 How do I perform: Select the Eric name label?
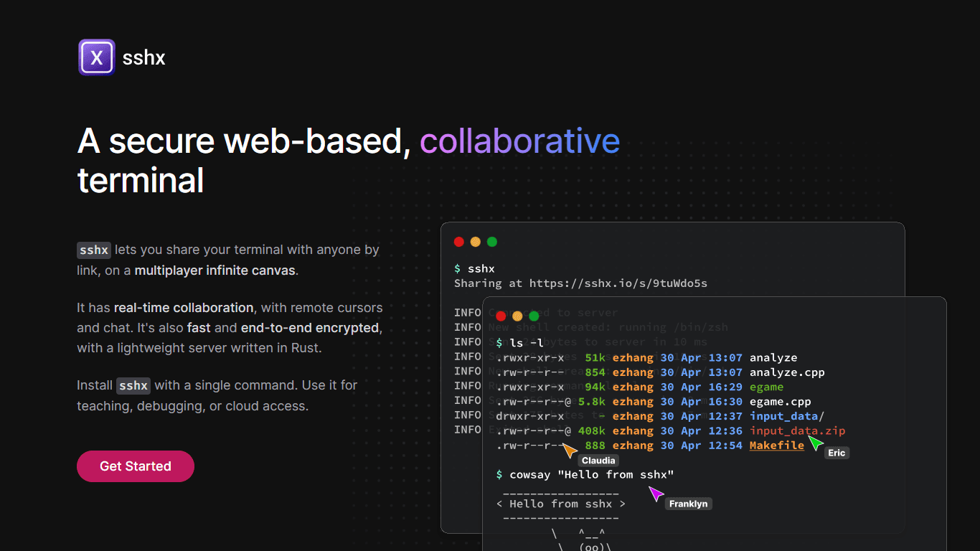837,453
